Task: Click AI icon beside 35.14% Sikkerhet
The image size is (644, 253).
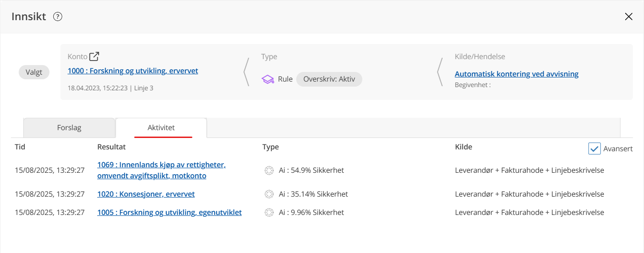Action: click(x=269, y=194)
